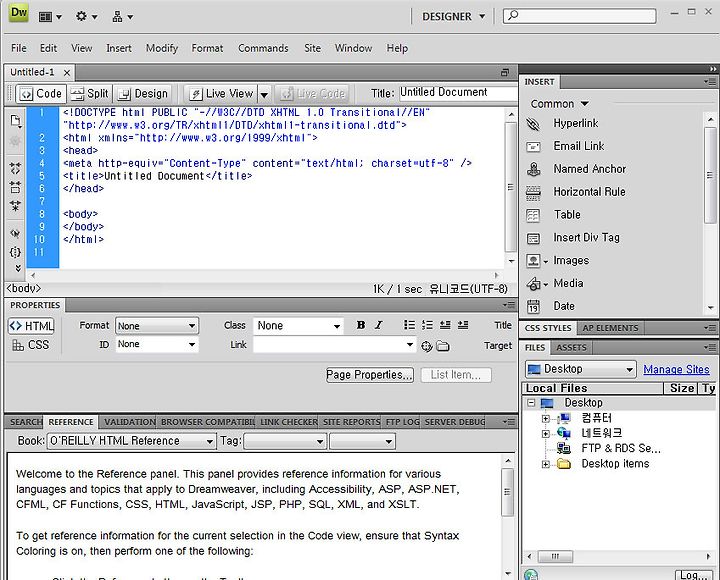
Task: Click the Horizontal Rule icon
Action: (533, 193)
